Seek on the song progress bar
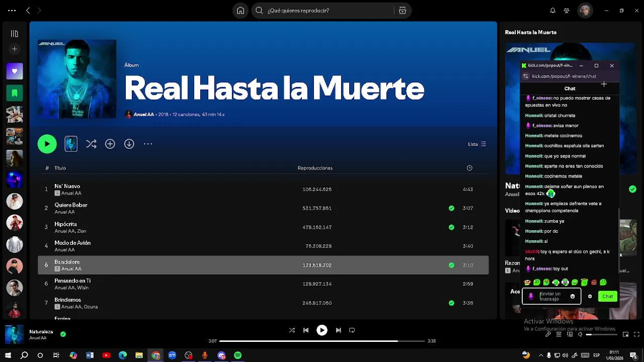644x362 pixels. pos(322,341)
